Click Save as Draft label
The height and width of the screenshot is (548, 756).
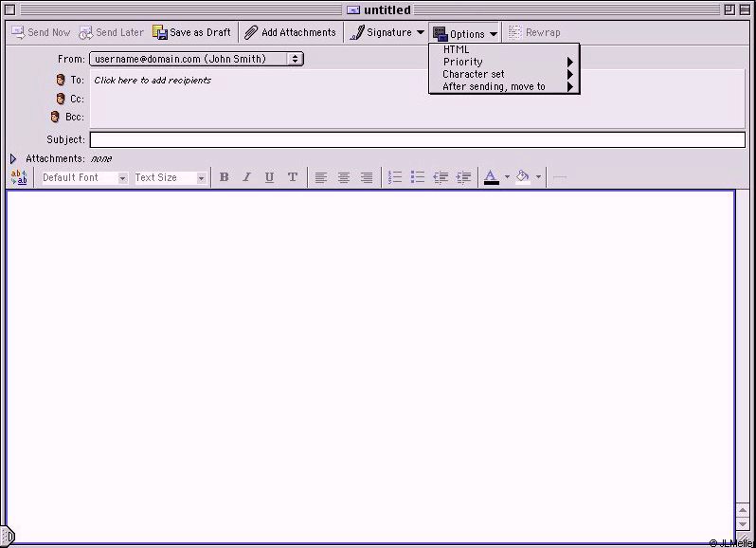click(200, 32)
